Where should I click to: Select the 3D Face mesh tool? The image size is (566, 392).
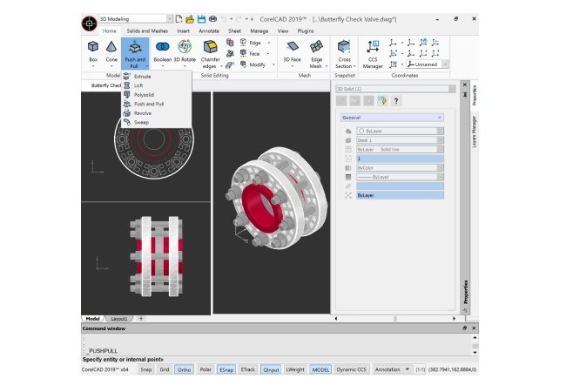tap(292, 52)
